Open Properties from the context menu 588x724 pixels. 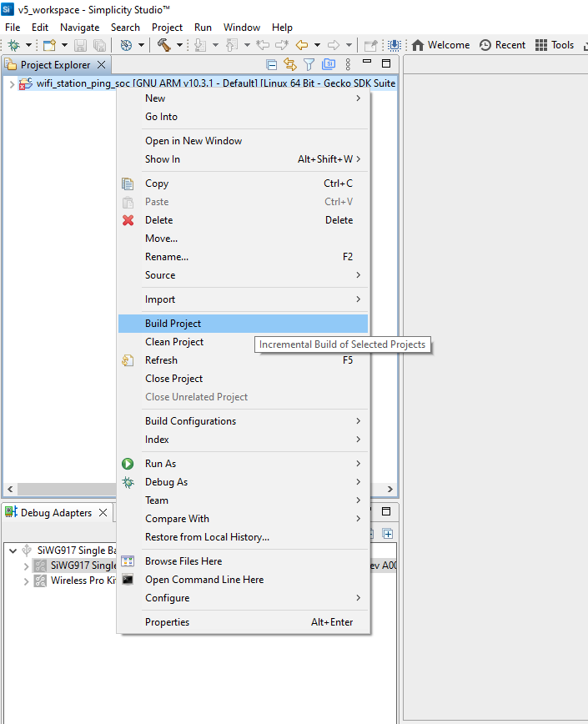point(167,622)
